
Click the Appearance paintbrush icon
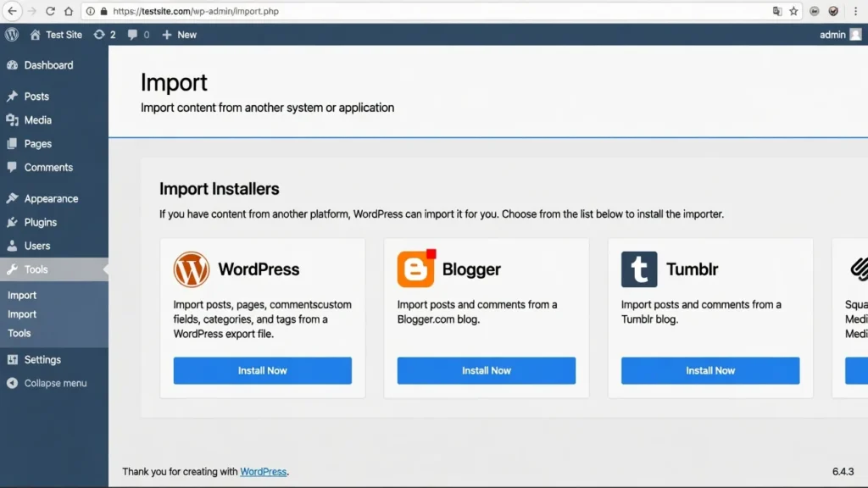[x=12, y=198]
